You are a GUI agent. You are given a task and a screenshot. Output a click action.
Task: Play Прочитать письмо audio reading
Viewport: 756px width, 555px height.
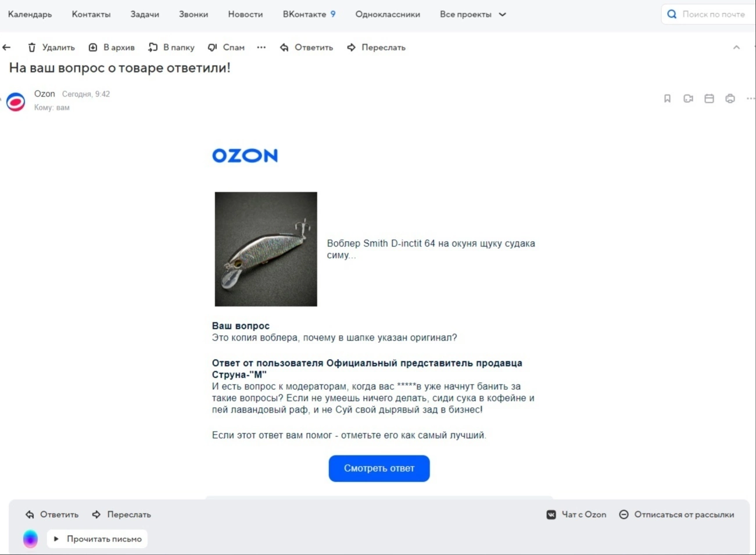coord(97,539)
